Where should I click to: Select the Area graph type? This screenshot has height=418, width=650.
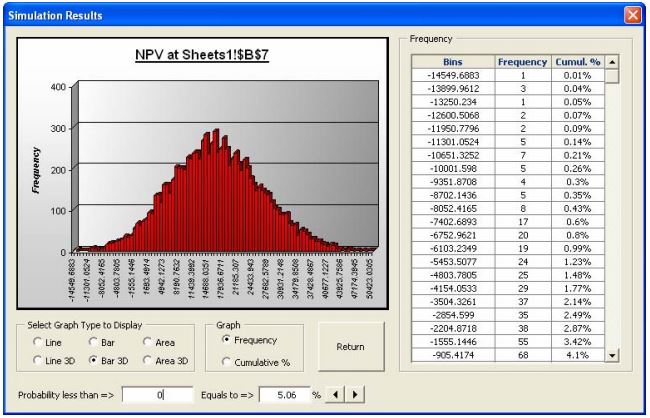(x=159, y=343)
